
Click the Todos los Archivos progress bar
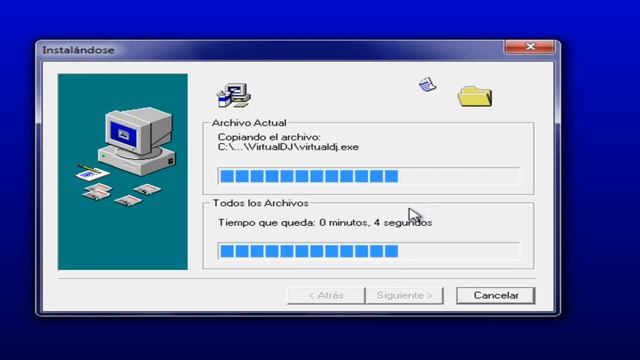coord(369,251)
